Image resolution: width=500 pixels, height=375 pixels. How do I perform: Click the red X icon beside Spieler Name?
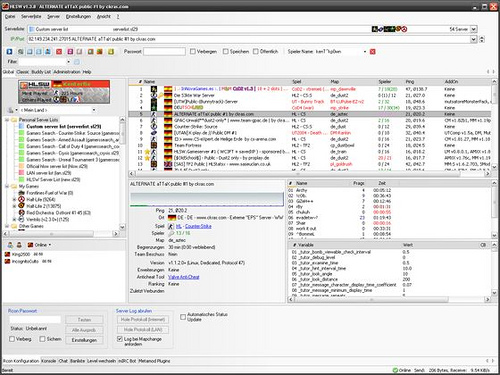click(x=373, y=52)
